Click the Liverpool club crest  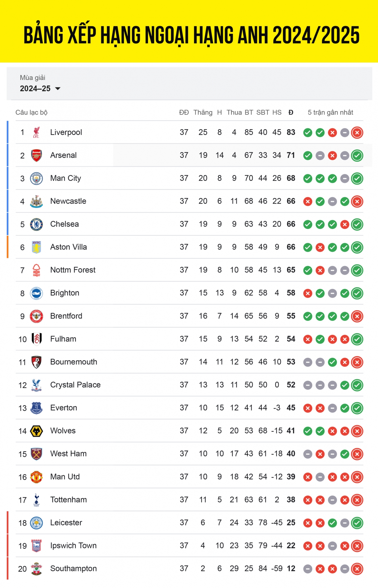pos(36,132)
